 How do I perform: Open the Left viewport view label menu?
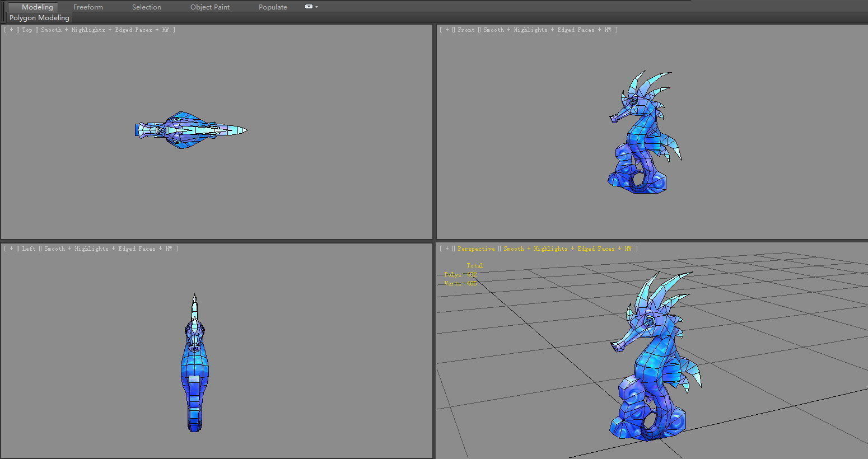click(x=29, y=249)
